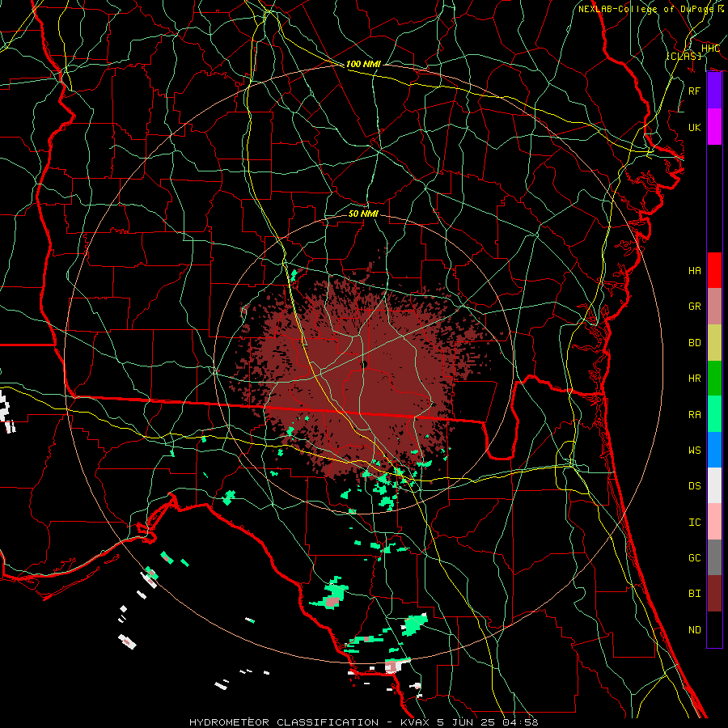Click the [CLAS] units label

pyautogui.click(x=684, y=56)
